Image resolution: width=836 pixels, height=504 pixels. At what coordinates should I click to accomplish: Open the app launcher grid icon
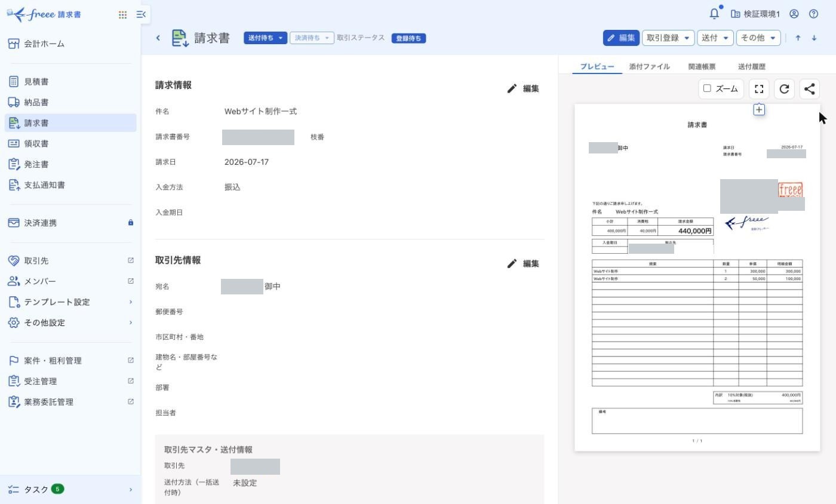(122, 14)
